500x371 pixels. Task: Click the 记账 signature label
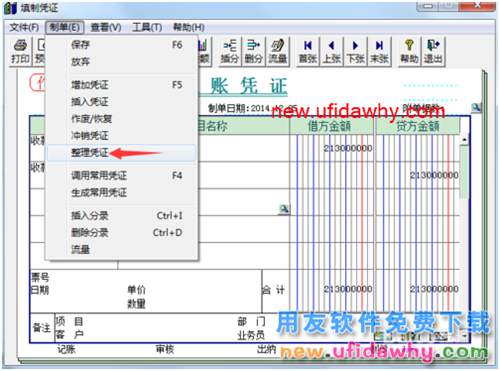[66, 349]
